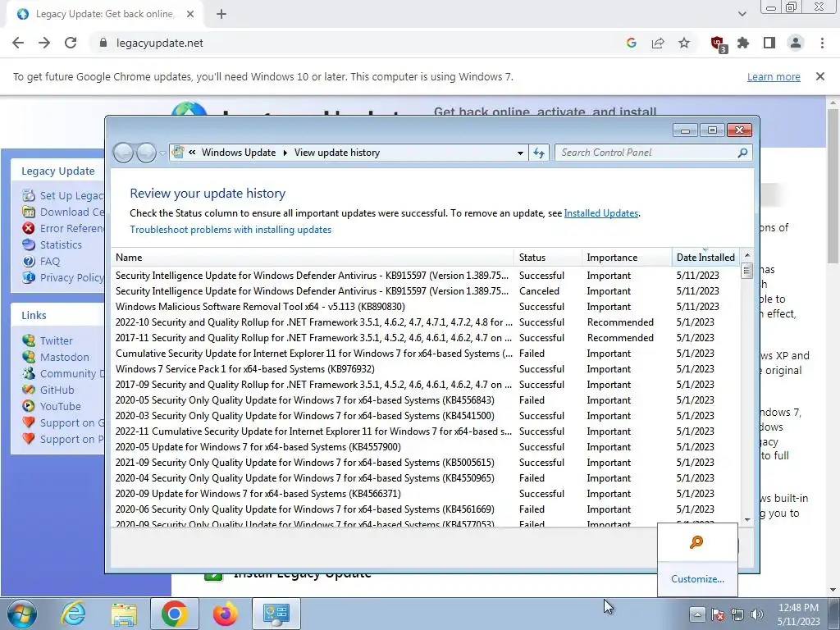Show hidden tray icons arrow
The width and height of the screenshot is (840, 630).
696,614
